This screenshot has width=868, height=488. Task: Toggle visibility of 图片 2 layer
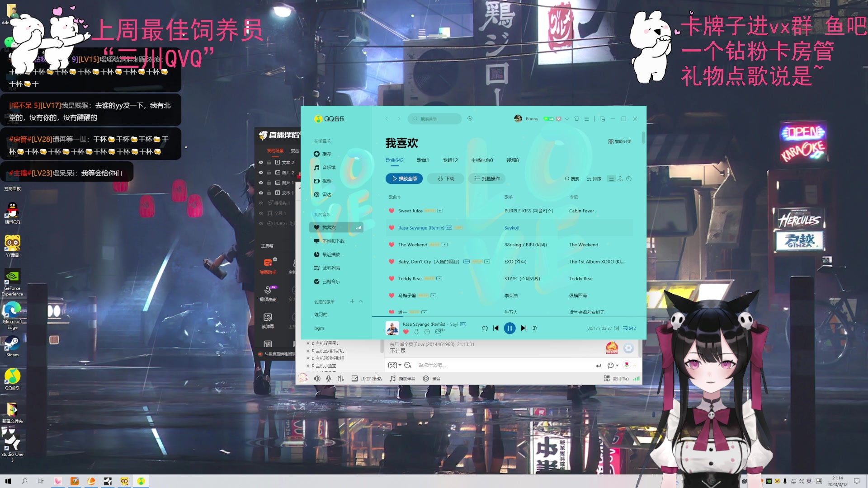[x=261, y=173]
